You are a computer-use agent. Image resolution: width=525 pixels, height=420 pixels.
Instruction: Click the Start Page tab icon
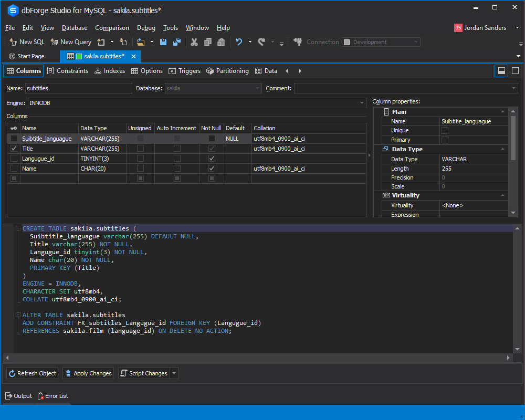click(12, 56)
